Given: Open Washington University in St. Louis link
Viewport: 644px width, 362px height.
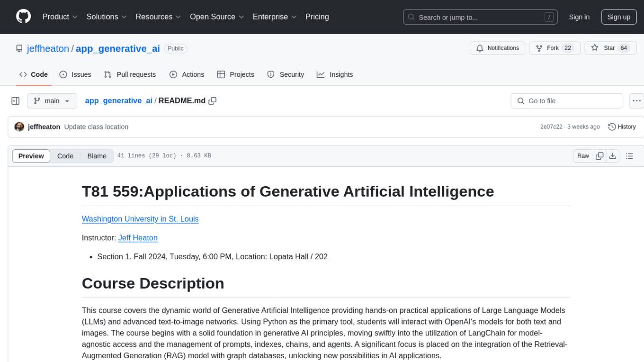Looking at the screenshot, I should (140, 219).
